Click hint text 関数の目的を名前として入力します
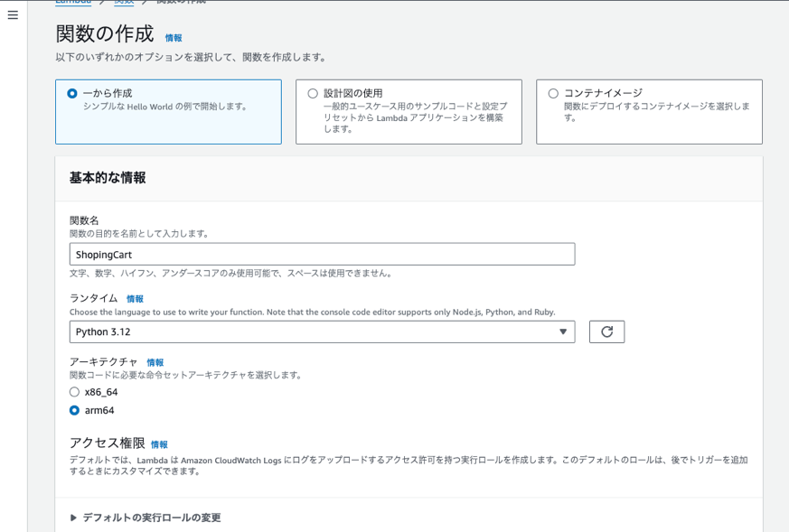Image resolution: width=789 pixels, height=532 pixels. click(x=139, y=234)
